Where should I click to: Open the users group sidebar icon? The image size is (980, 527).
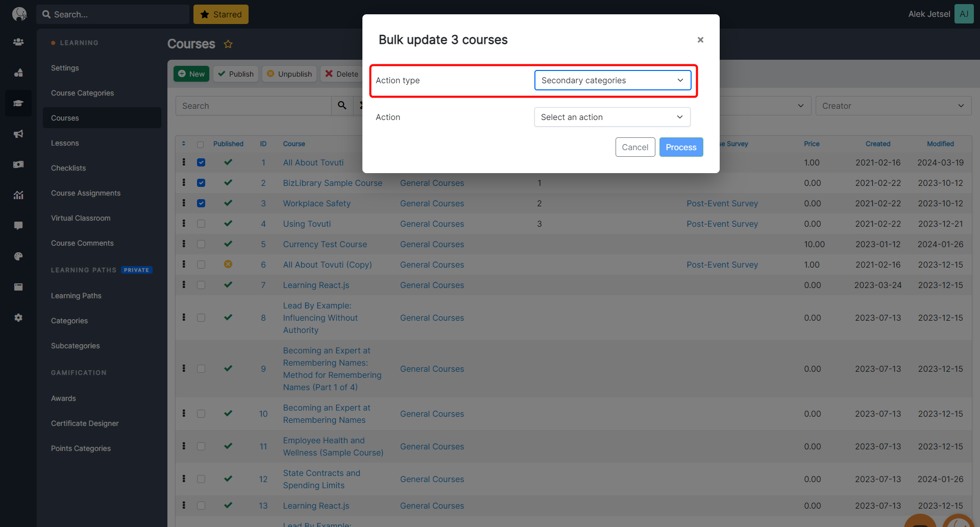(x=18, y=42)
